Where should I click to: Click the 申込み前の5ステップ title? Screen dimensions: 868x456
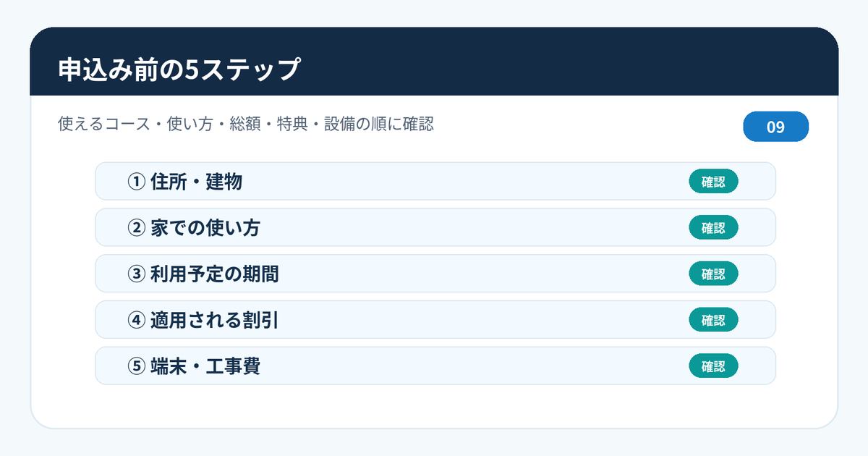point(179,69)
